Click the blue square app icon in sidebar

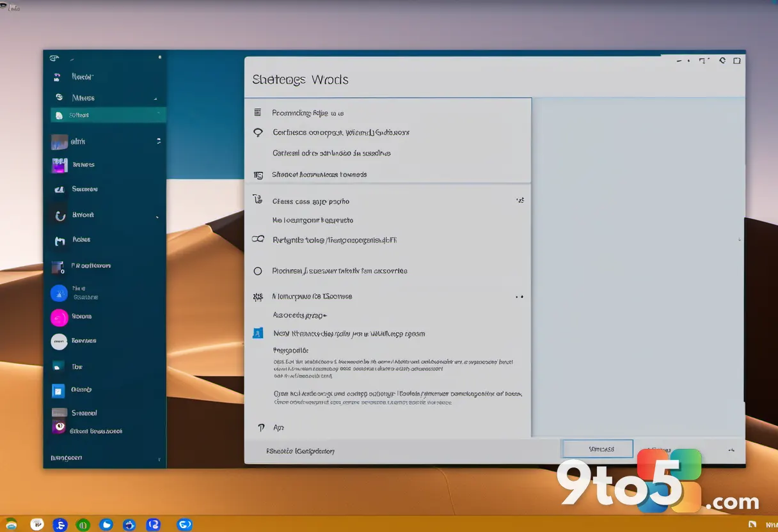[58, 390]
